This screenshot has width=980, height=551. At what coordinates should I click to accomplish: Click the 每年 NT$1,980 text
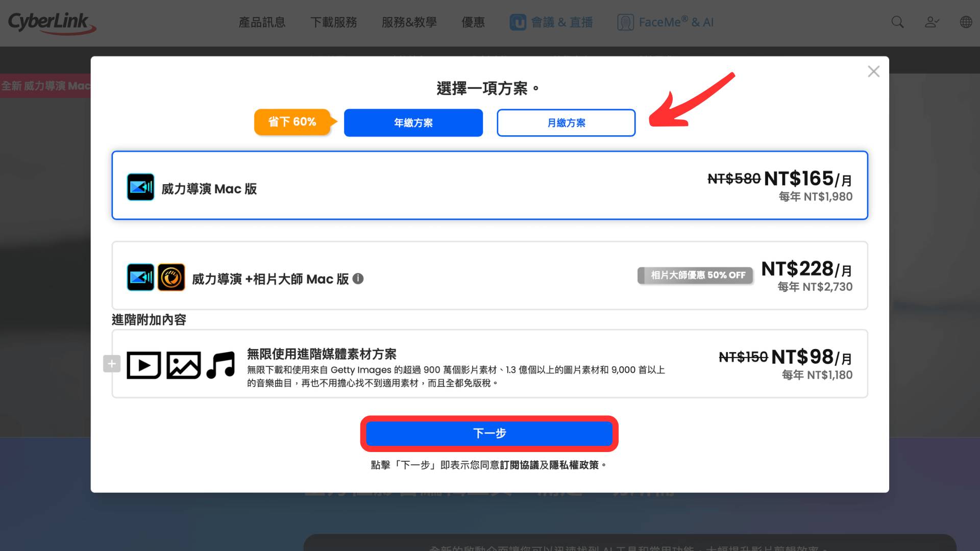[816, 197]
